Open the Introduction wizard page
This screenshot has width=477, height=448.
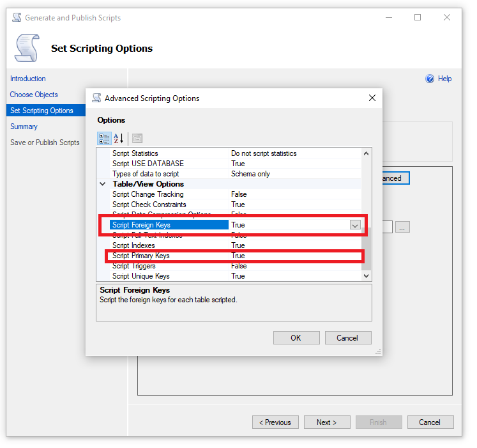[28, 79]
